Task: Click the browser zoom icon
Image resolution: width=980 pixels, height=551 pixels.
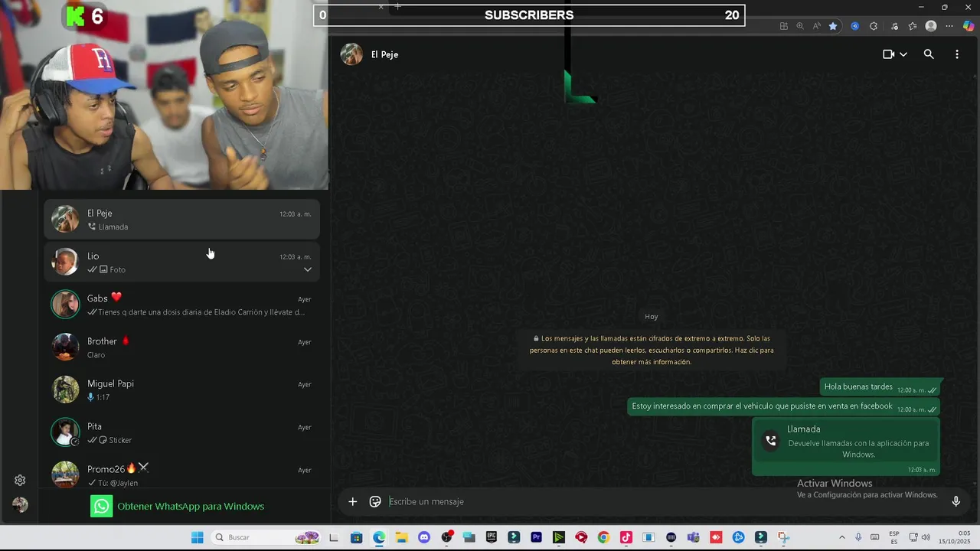Action: 800,26
